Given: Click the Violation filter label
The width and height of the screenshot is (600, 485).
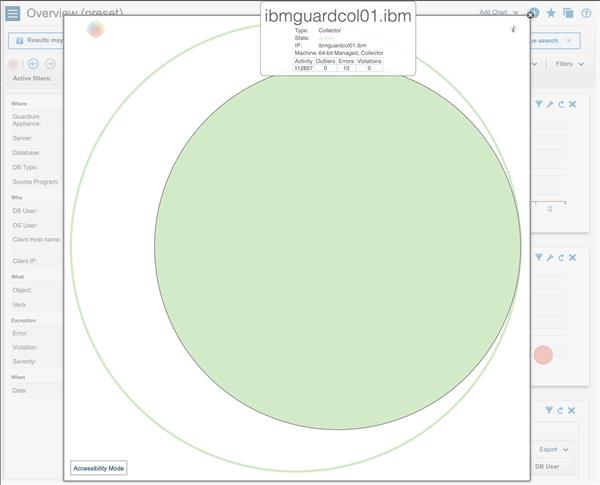Looking at the screenshot, I should pyautogui.click(x=25, y=348).
